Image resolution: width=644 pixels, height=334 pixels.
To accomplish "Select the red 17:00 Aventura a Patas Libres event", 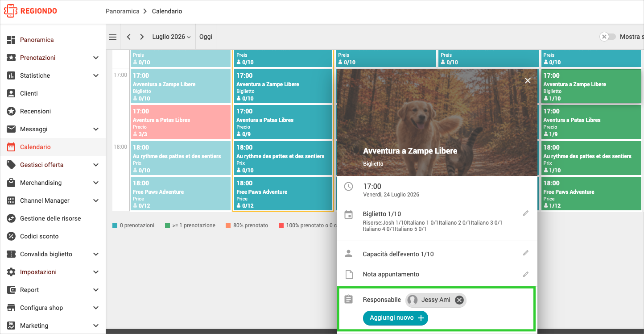I will coord(181,122).
